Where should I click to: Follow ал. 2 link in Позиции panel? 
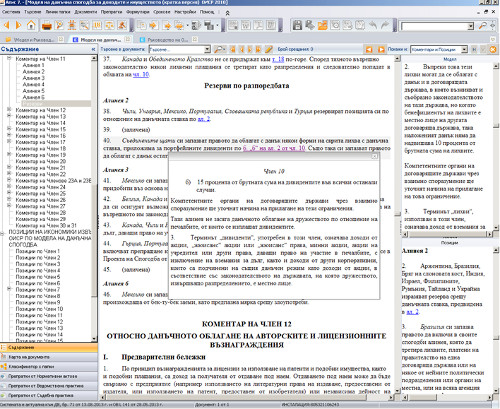pos(413,312)
